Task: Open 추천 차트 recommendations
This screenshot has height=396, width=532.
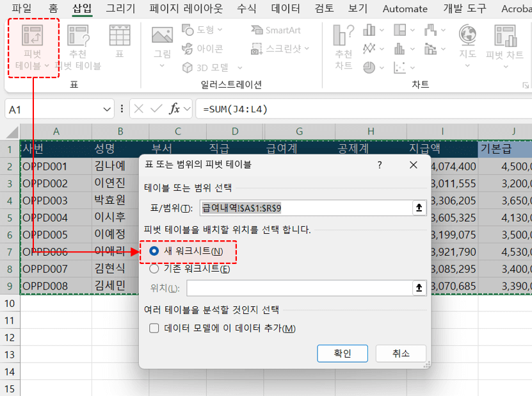Action: (x=344, y=47)
